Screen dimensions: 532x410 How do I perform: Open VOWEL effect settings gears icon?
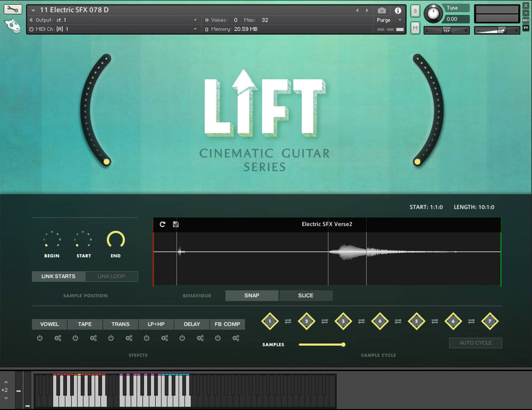(x=58, y=338)
